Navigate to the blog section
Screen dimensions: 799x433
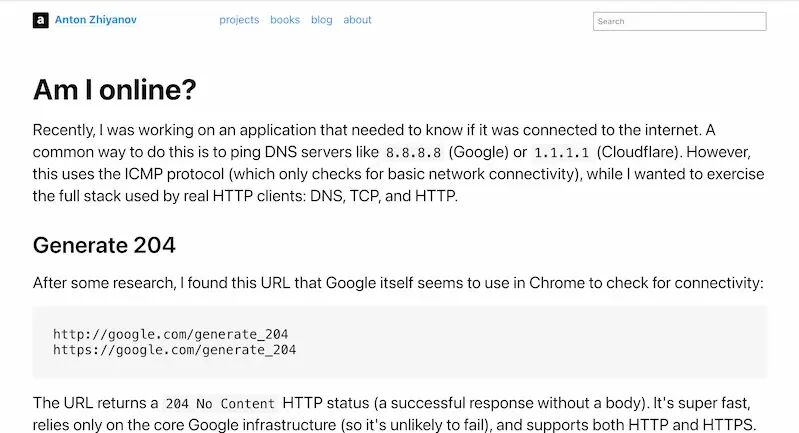tap(322, 20)
